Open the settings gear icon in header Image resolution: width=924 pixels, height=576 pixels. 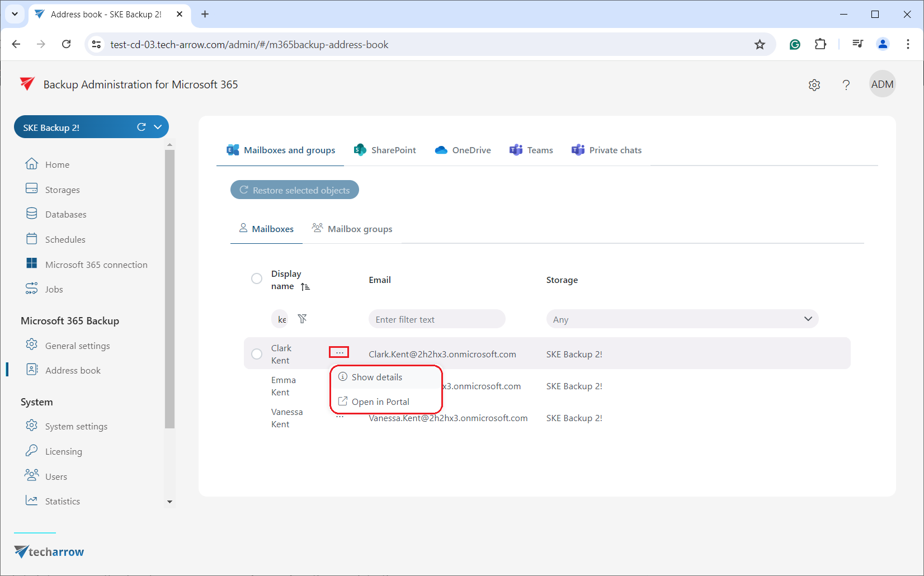(814, 85)
